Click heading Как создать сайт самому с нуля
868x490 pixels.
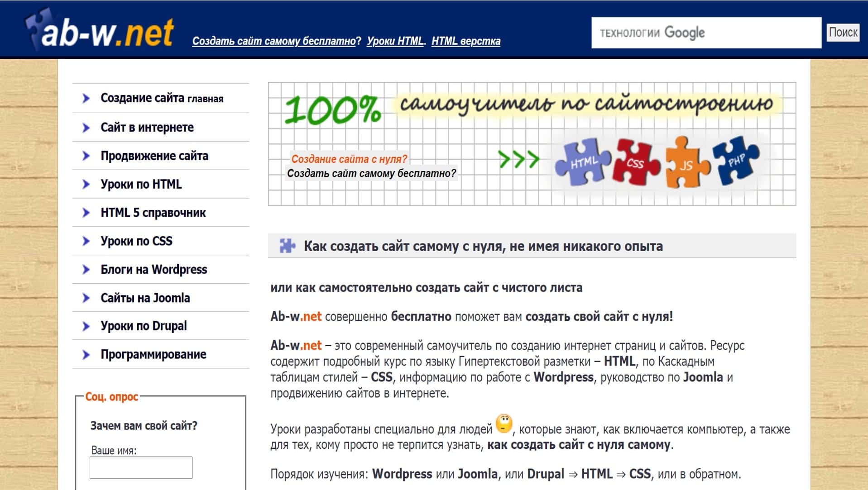pyautogui.click(x=483, y=246)
